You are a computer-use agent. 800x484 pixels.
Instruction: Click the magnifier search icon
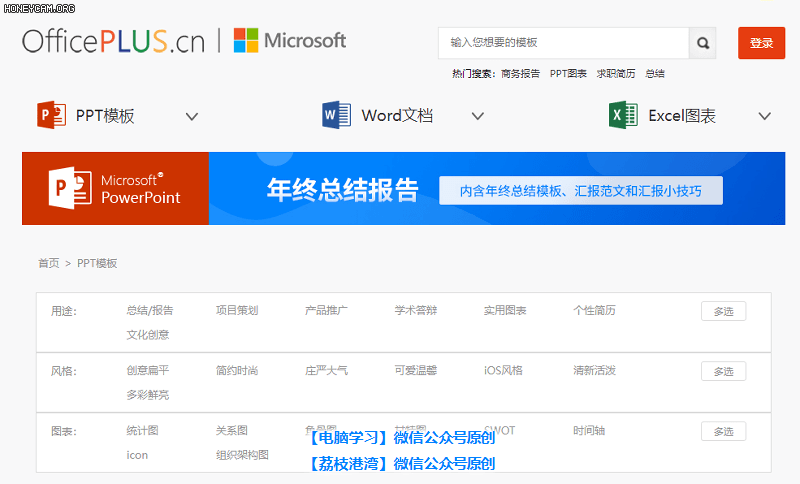pyautogui.click(x=703, y=43)
